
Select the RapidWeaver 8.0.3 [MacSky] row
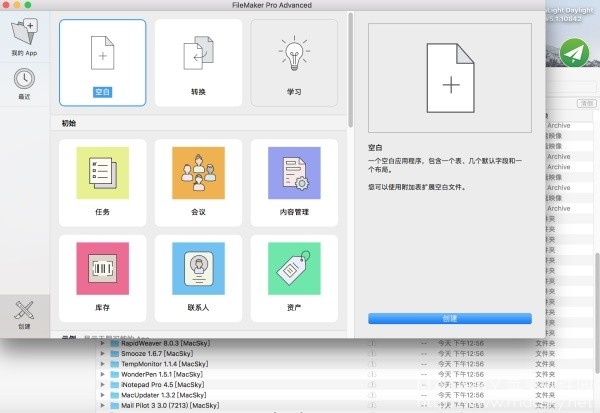click(344, 343)
